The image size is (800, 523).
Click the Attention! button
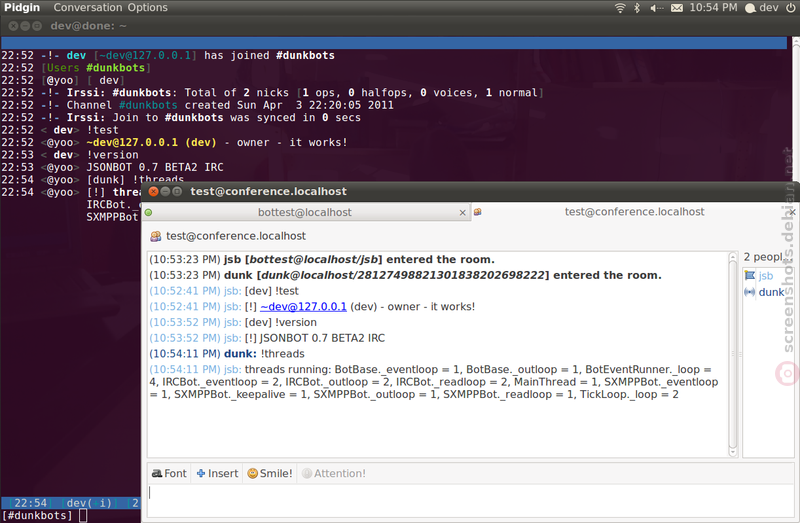click(334, 474)
